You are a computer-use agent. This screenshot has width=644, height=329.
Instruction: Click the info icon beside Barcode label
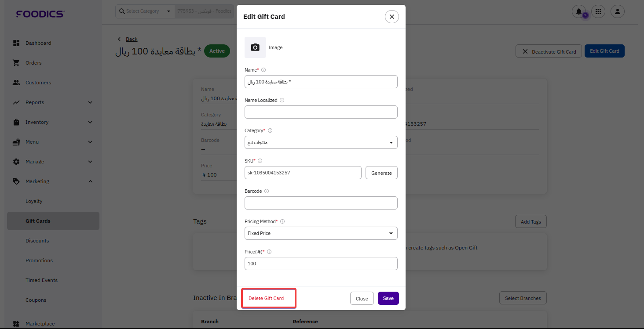[x=267, y=191]
